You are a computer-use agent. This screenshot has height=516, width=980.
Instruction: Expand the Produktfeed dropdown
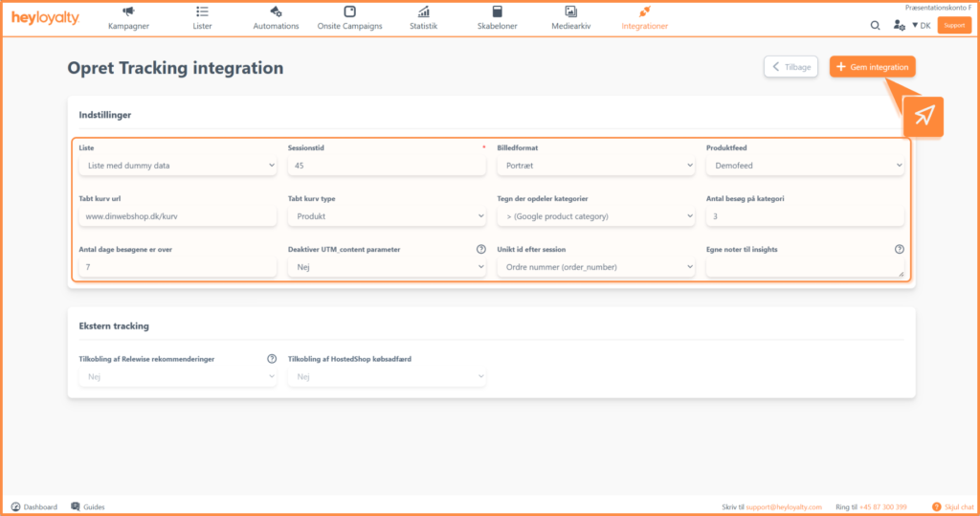point(805,166)
